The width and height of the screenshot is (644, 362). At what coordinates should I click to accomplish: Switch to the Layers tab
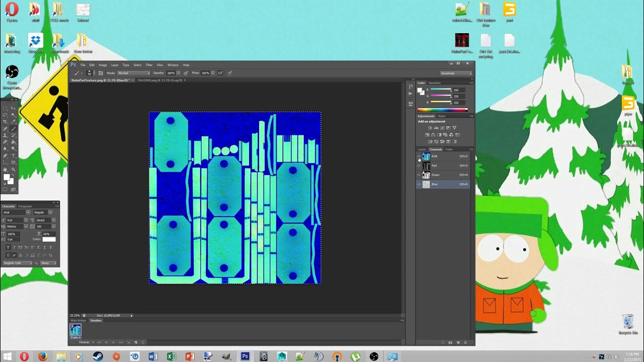coord(422,149)
